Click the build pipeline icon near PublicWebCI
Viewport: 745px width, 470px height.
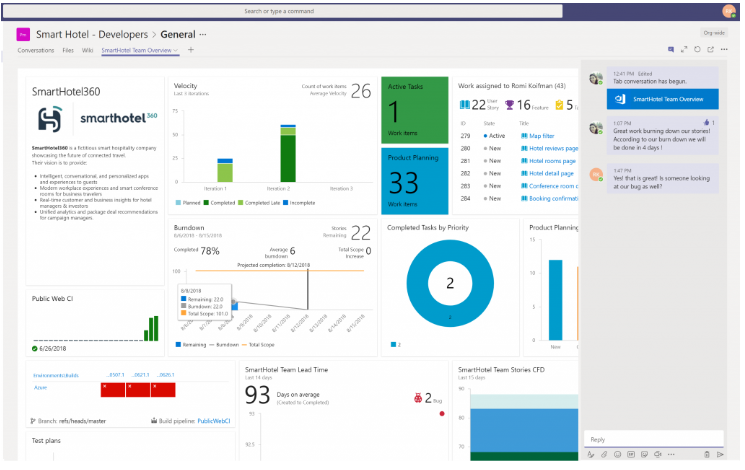tap(154, 421)
